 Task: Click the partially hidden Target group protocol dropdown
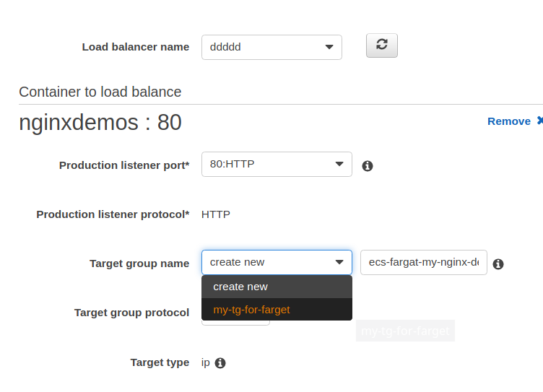[x=235, y=322]
